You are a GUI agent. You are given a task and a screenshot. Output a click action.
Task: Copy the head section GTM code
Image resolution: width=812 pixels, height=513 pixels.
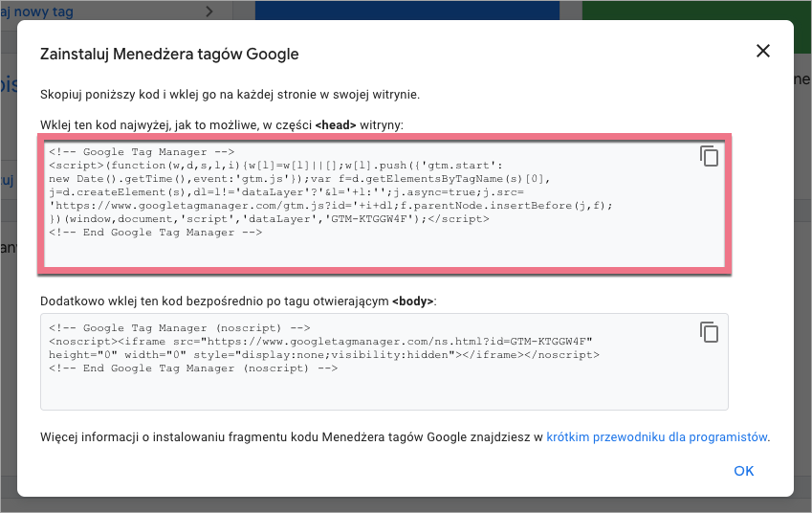pos(709,156)
